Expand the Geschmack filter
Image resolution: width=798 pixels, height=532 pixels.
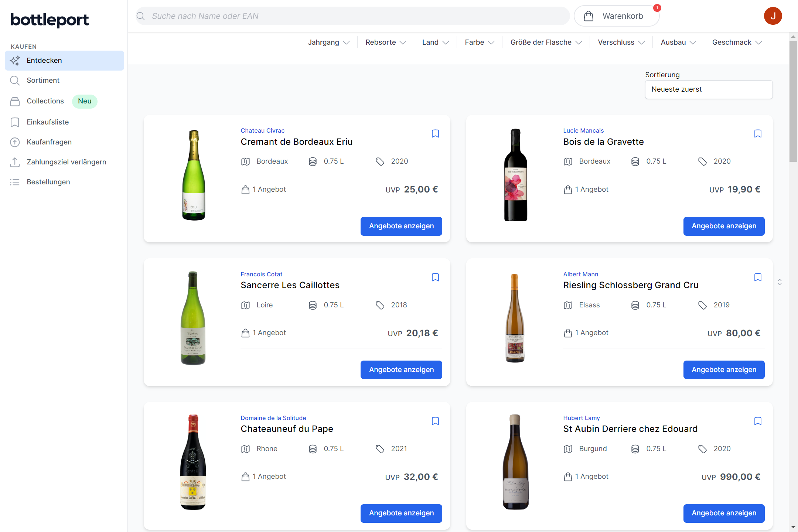tap(737, 42)
